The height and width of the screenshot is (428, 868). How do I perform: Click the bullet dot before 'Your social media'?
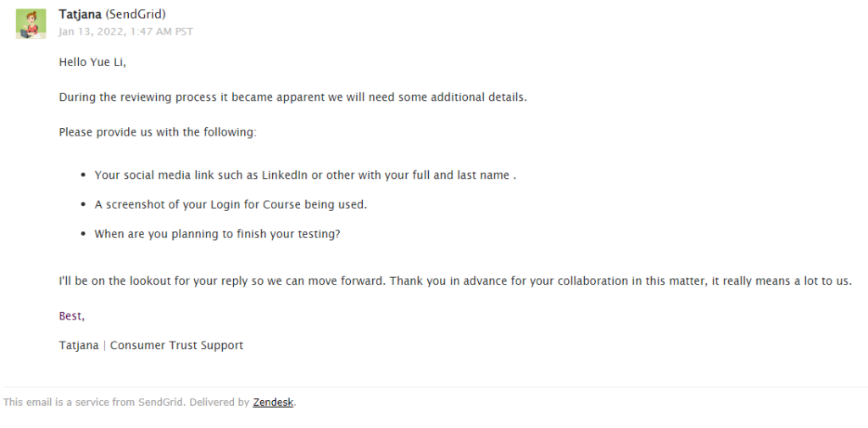pos(83,175)
